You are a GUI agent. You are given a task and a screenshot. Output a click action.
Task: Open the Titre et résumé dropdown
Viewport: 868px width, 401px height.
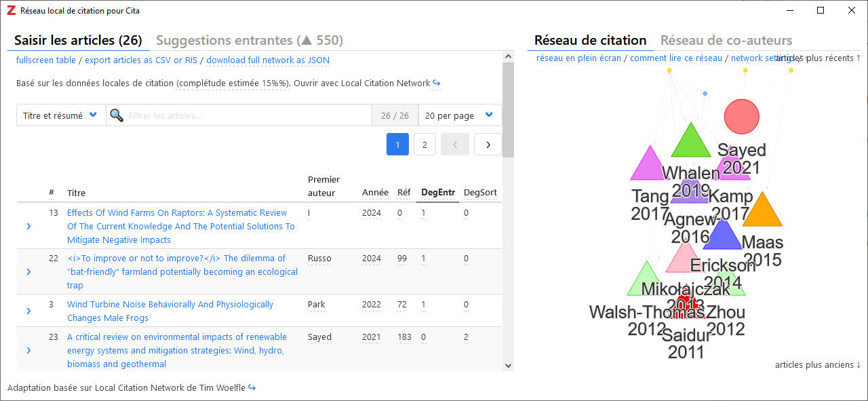60,115
